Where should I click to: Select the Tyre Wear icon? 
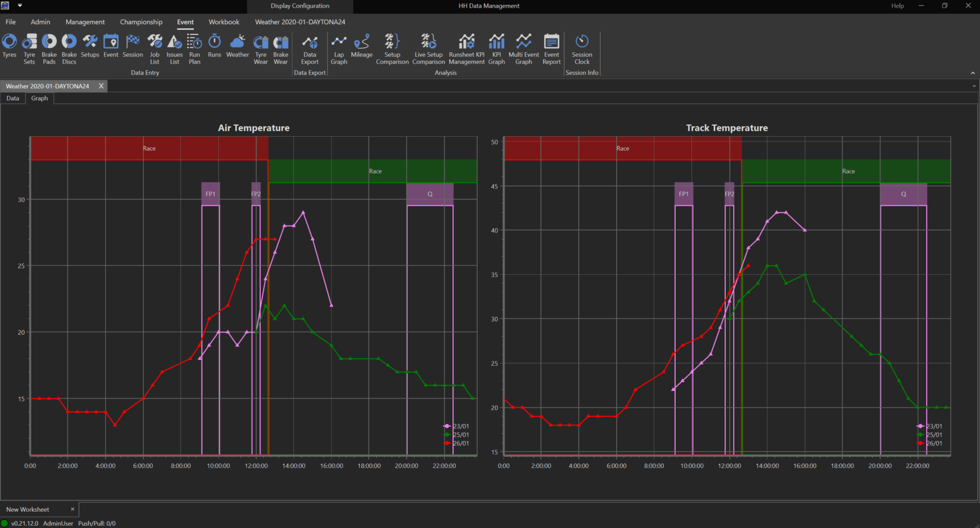(261, 49)
